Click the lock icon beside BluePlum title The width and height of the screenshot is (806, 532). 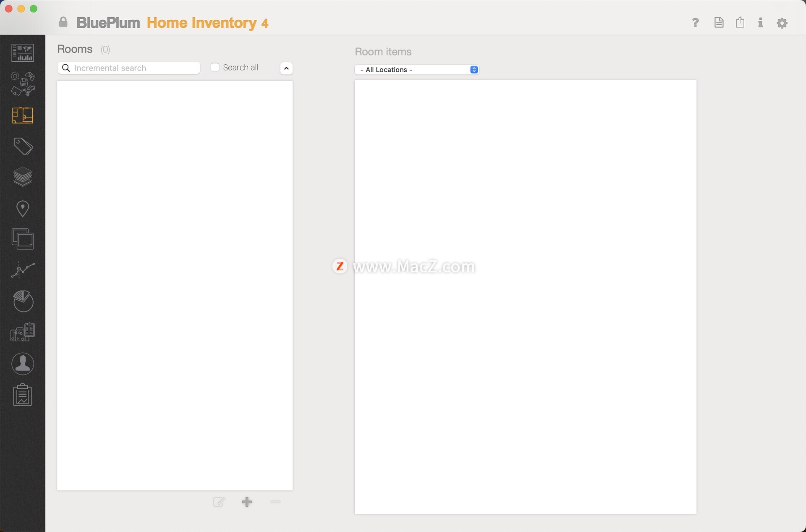63,22
